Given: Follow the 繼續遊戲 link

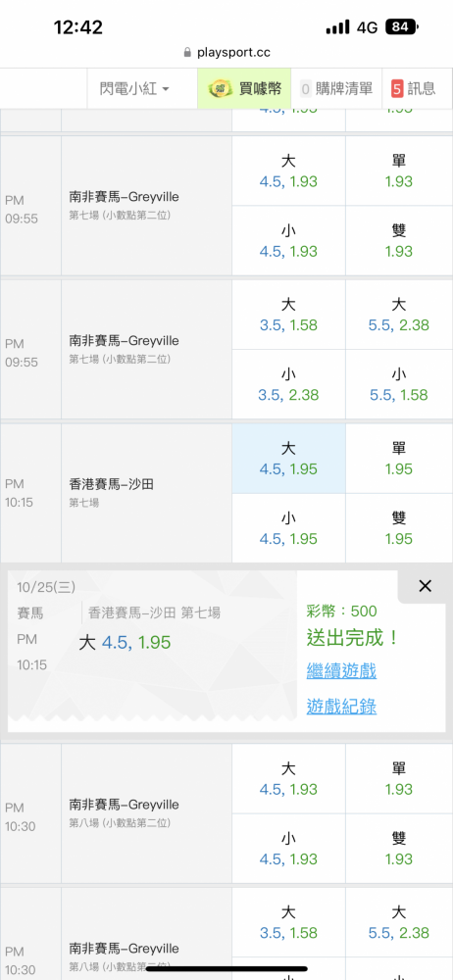Looking at the screenshot, I should pyautogui.click(x=341, y=671).
